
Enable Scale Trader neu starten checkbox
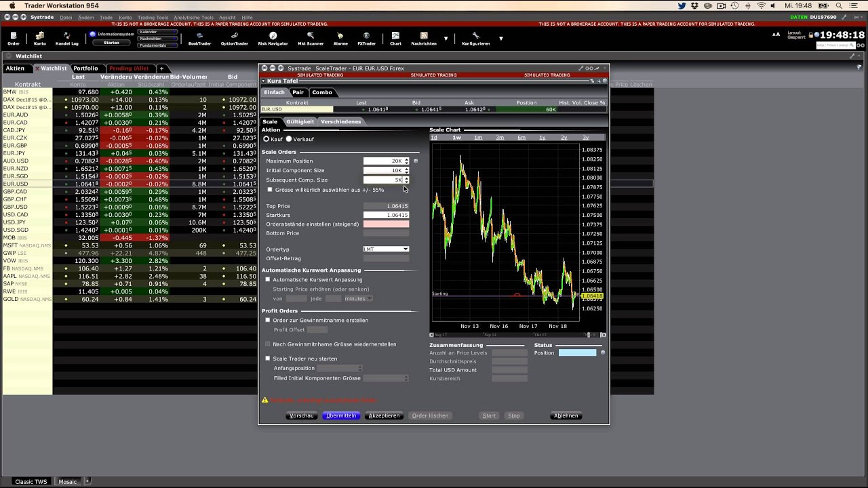[268, 359]
